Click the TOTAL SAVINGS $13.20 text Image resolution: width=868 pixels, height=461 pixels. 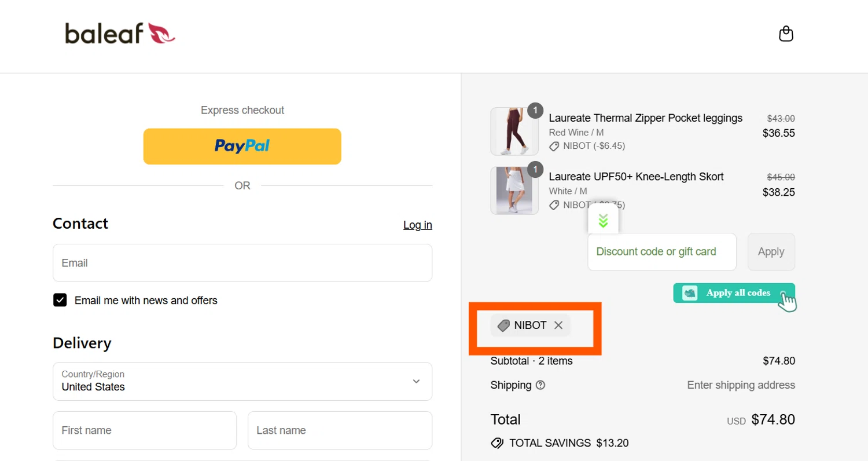coord(569,444)
